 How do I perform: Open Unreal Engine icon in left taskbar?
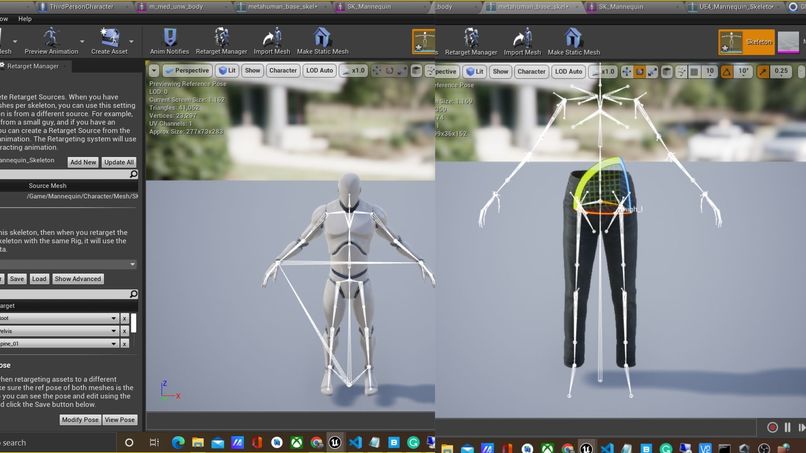point(335,442)
